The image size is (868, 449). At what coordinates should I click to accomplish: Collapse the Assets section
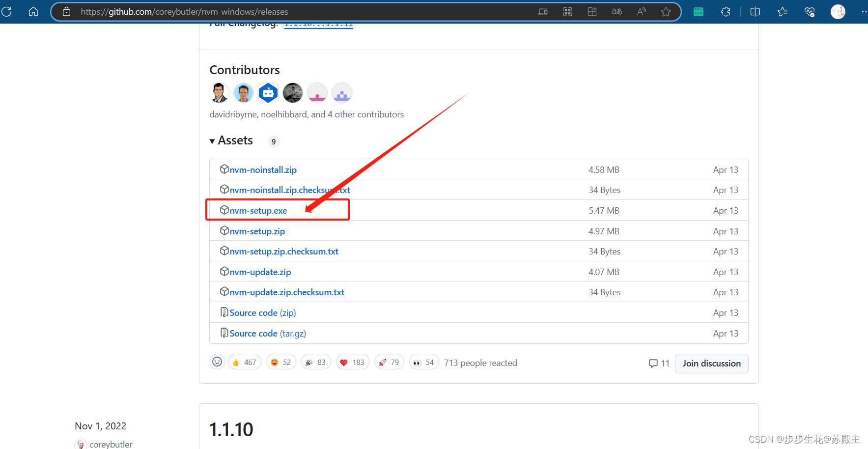231,140
